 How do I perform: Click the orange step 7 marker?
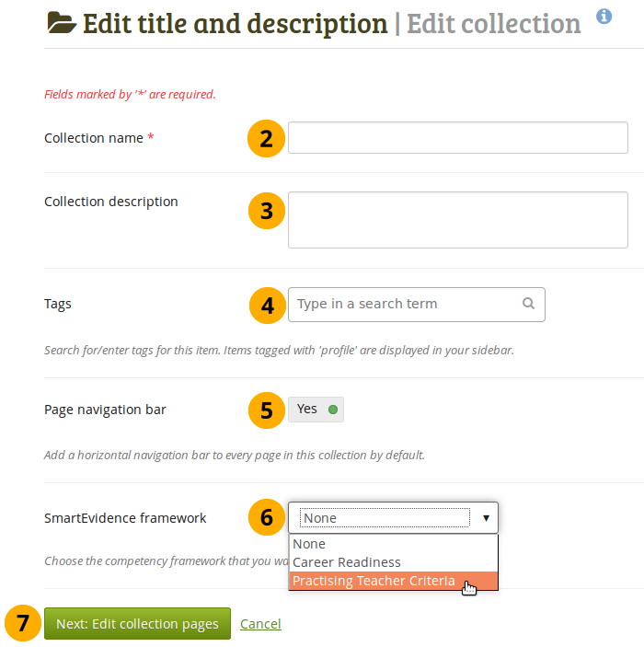[23, 623]
